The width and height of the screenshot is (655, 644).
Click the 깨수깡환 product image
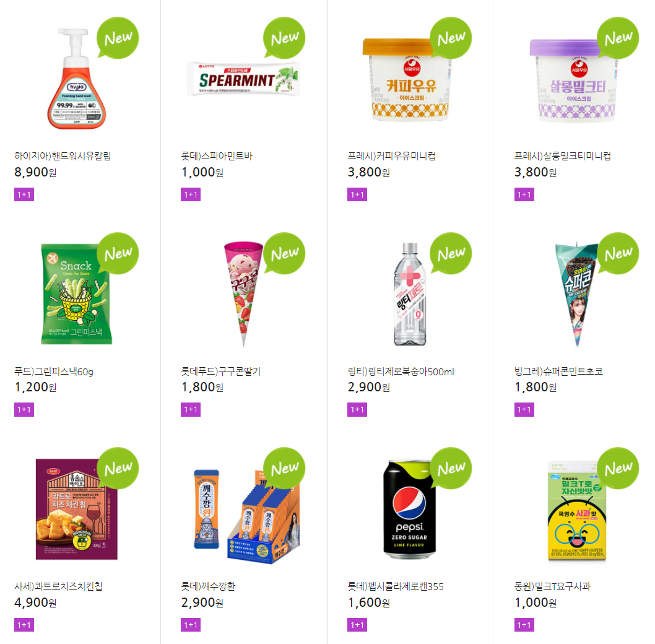tap(246, 516)
